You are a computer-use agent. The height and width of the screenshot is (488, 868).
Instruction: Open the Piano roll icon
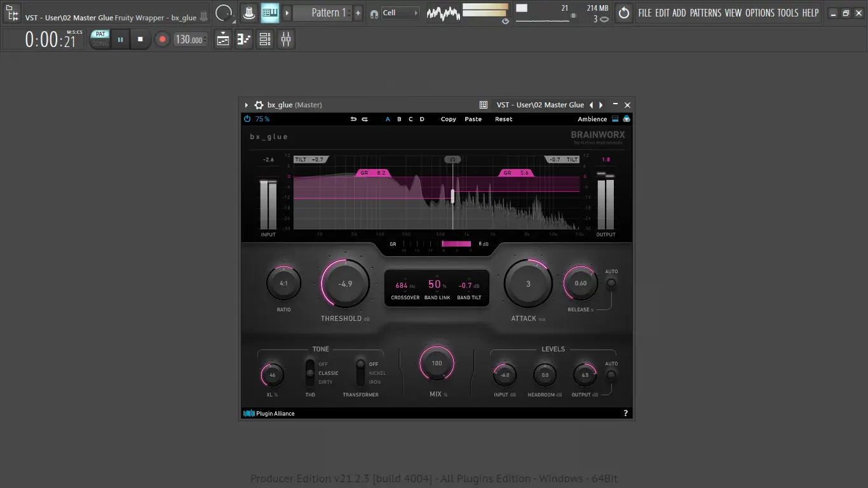click(x=244, y=39)
